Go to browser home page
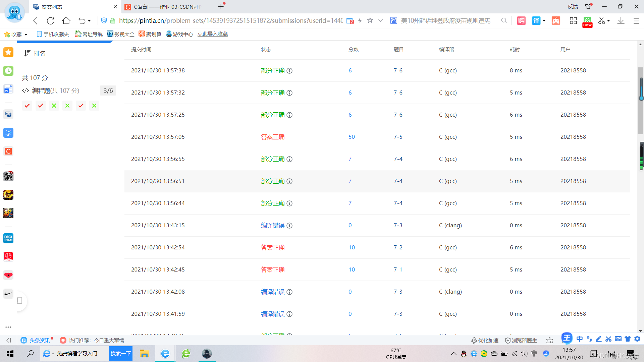 tap(66, 21)
